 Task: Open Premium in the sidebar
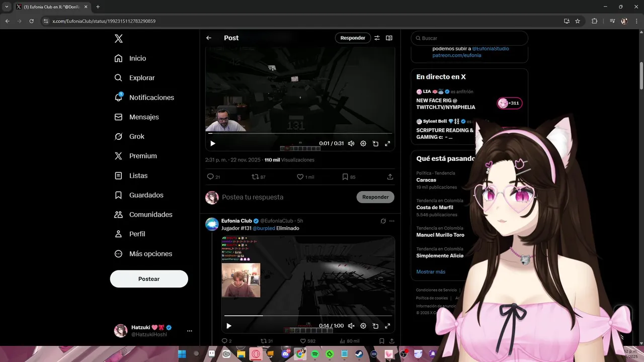tap(135, 156)
